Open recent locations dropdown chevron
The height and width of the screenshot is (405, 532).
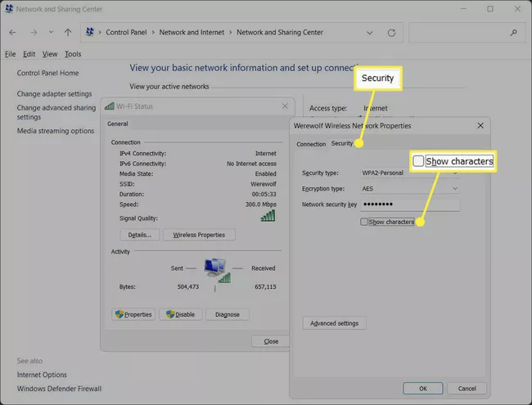tap(51, 32)
